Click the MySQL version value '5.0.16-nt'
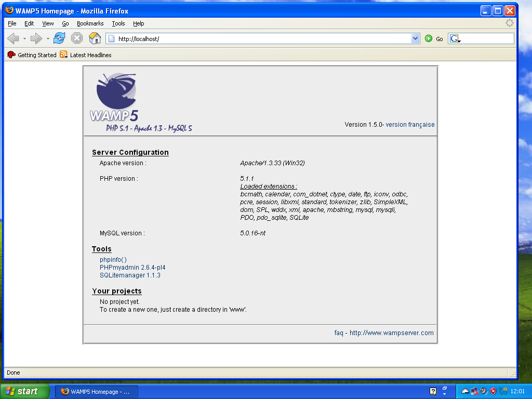 (253, 233)
